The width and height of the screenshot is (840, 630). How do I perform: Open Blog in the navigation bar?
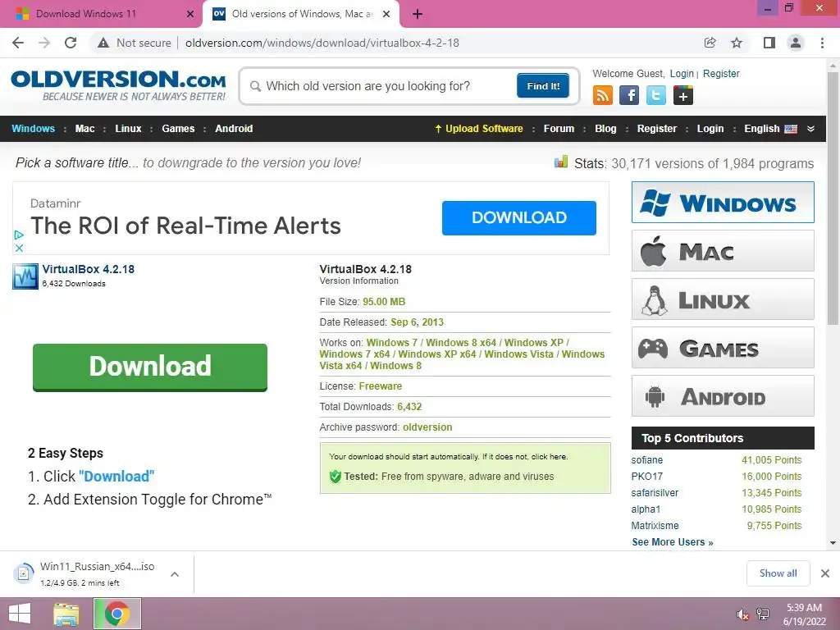(605, 129)
